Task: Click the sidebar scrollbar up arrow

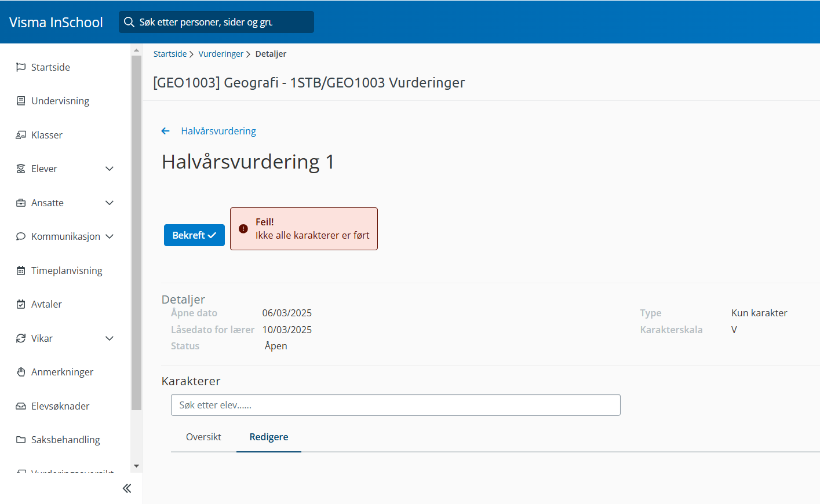Action: [136, 50]
